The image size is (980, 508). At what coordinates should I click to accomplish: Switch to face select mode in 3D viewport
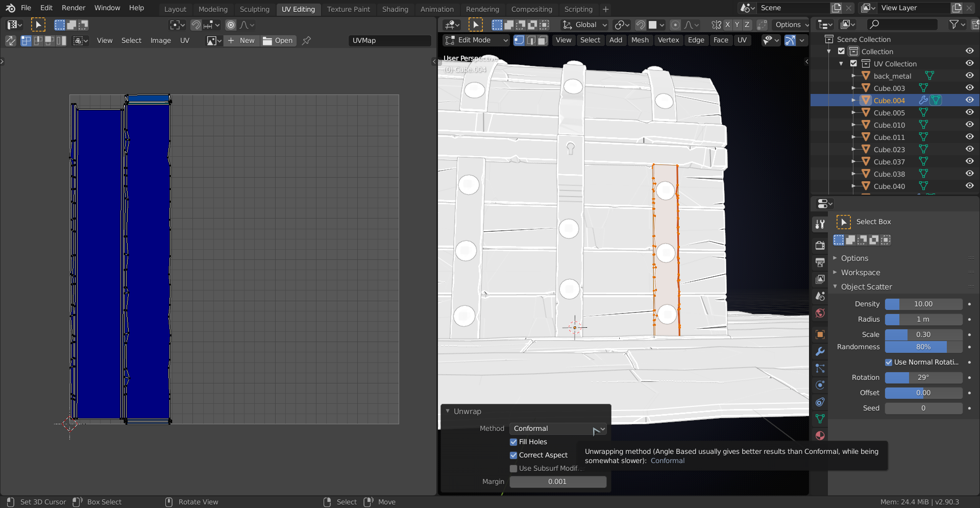pos(543,40)
